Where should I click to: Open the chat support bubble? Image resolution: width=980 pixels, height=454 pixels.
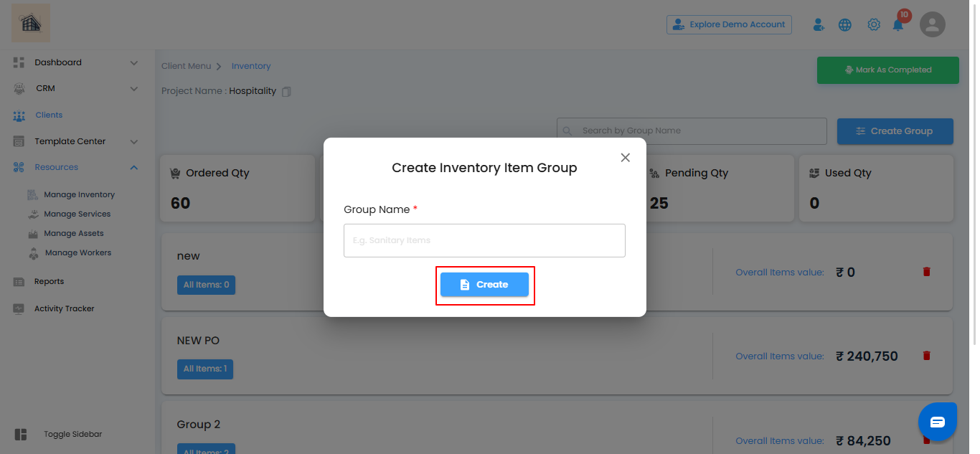(x=938, y=422)
